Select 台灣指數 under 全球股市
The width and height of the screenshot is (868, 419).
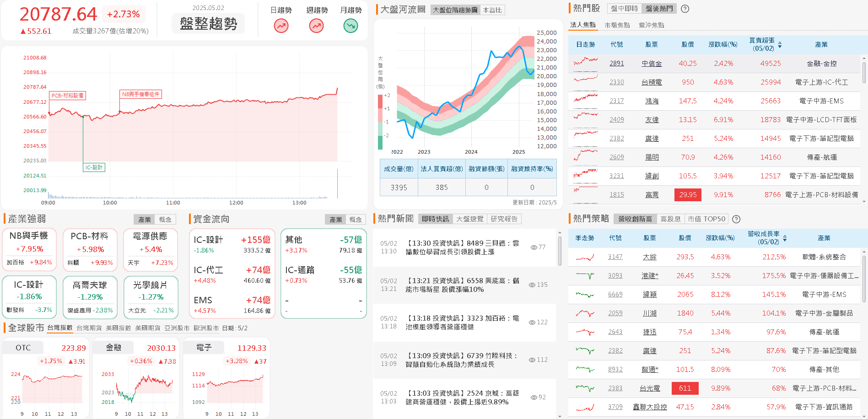point(60,328)
